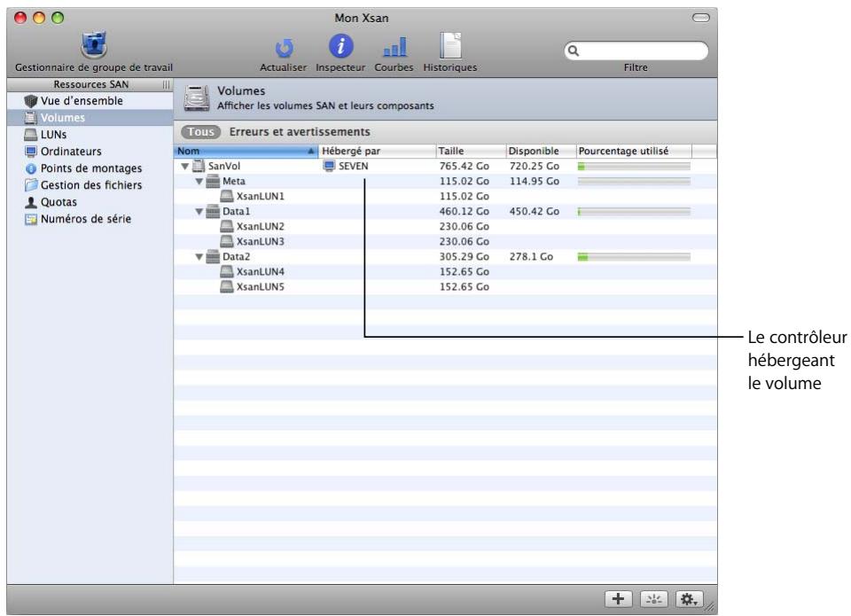Image resolution: width=851 pixels, height=616 pixels.
Task: Click the Gestion des fichiers folder icon
Action: (31, 185)
